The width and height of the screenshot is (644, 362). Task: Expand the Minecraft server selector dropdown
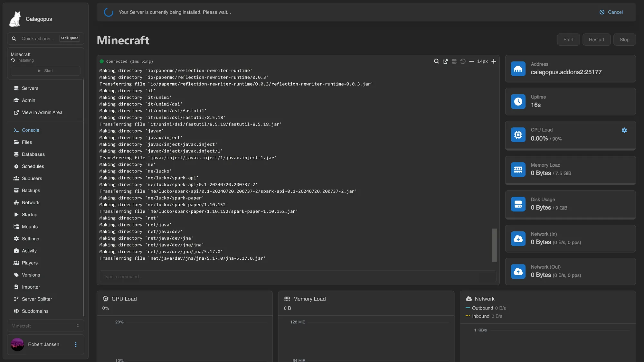point(45,326)
